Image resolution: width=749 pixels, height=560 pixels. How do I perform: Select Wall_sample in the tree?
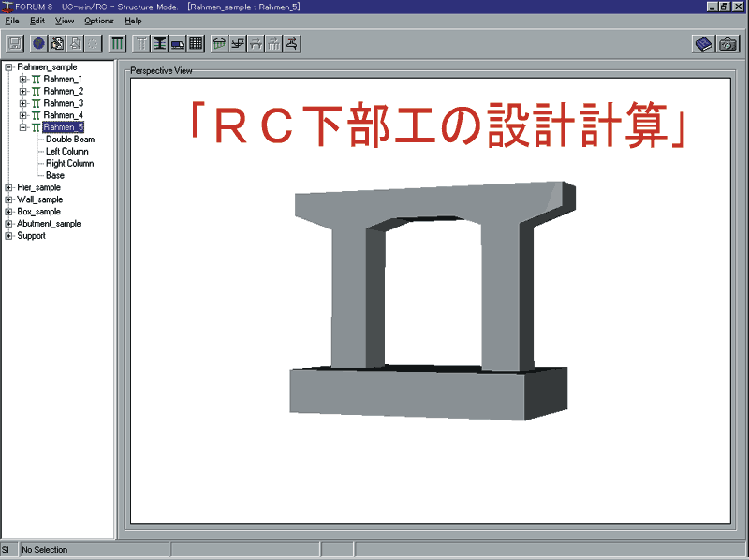click(39, 199)
